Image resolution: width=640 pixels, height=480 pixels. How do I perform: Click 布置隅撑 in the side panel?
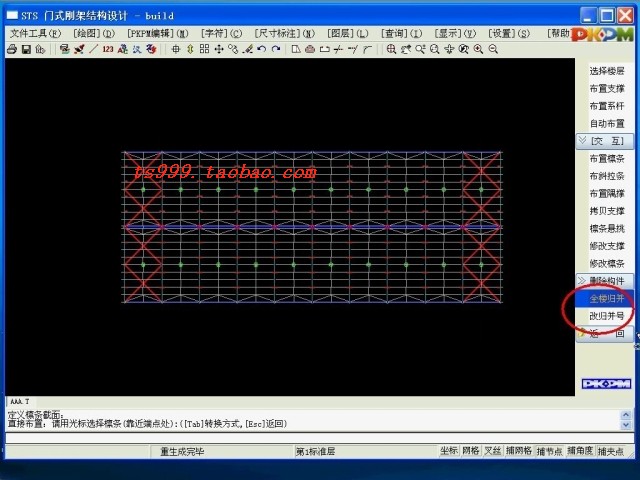[607, 193]
